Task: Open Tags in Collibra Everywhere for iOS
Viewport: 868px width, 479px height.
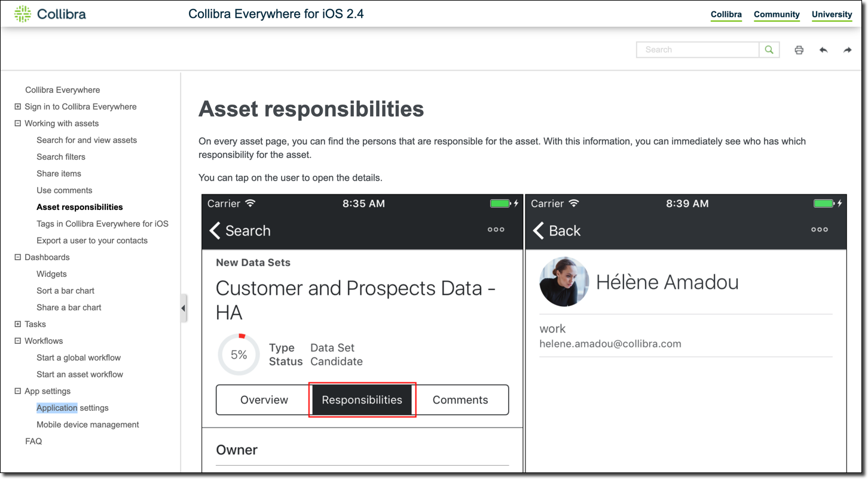Action: [102, 224]
